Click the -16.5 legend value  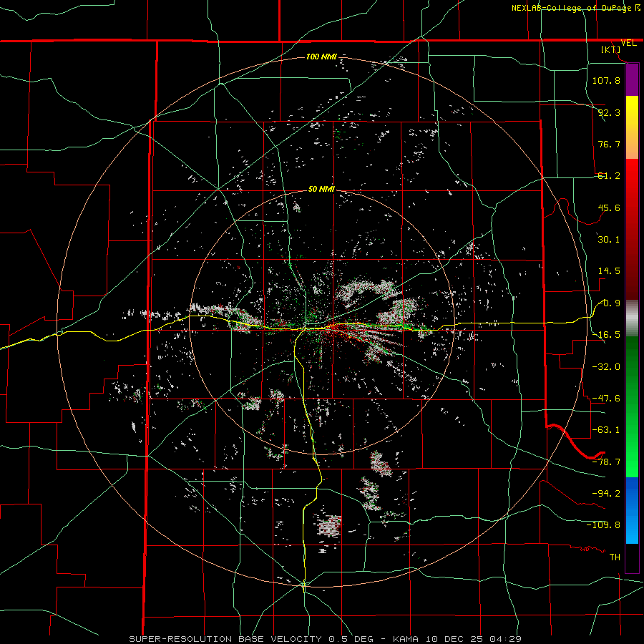pyautogui.click(x=608, y=335)
